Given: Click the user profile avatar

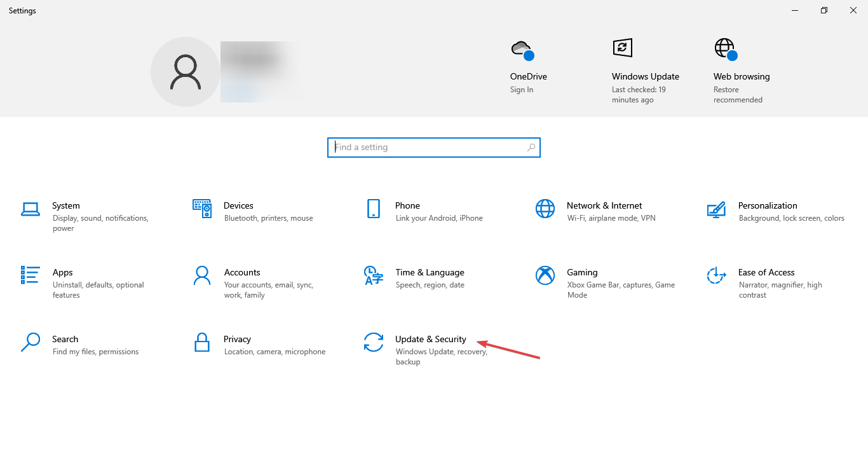Looking at the screenshot, I should 186,72.
